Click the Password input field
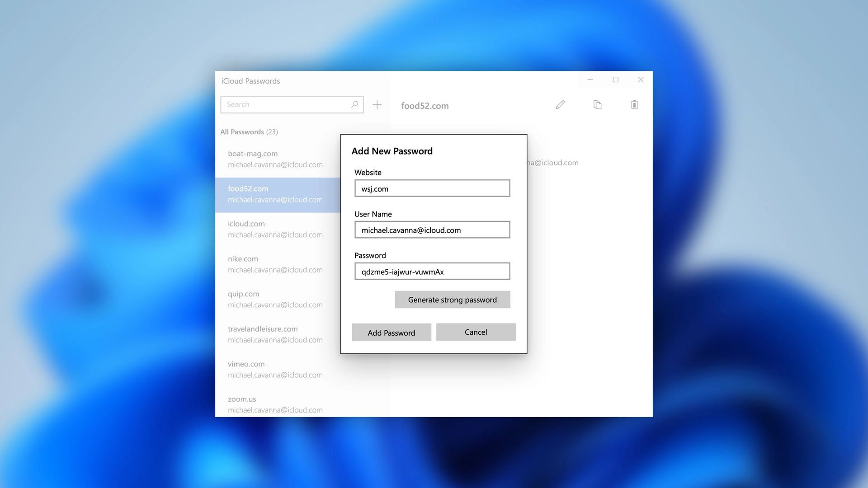This screenshot has height=488, width=868. (432, 272)
